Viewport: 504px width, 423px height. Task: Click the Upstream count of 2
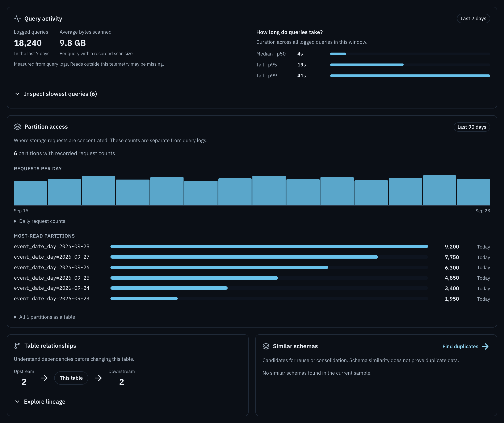click(24, 382)
